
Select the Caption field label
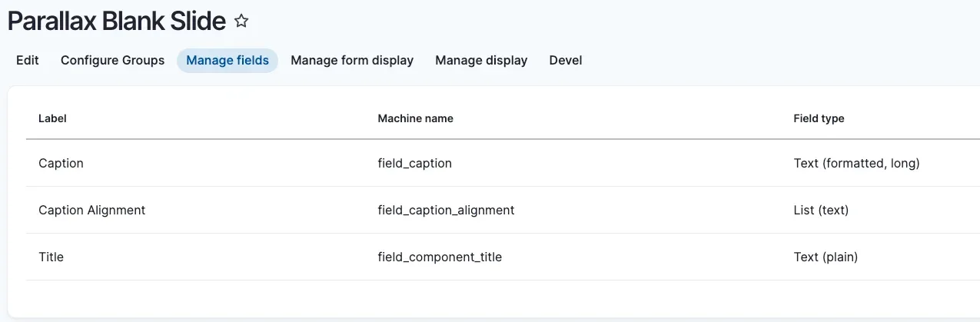[x=61, y=163]
